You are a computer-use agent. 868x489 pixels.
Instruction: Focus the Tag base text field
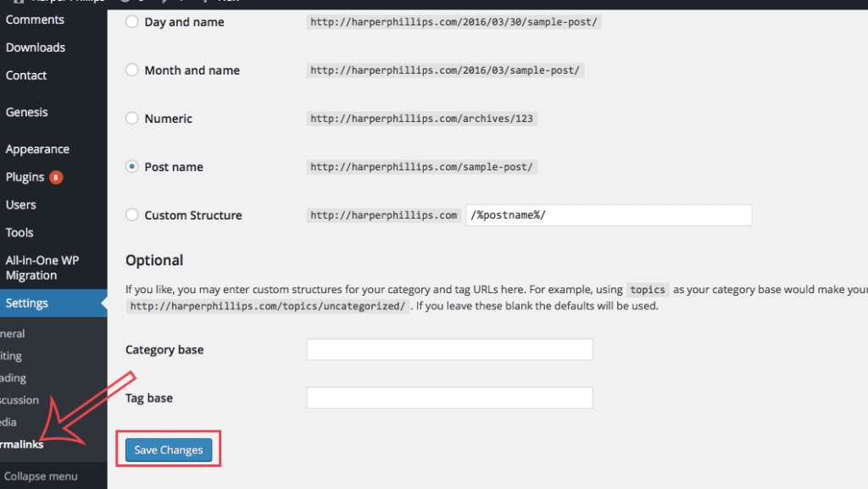(449, 397)
